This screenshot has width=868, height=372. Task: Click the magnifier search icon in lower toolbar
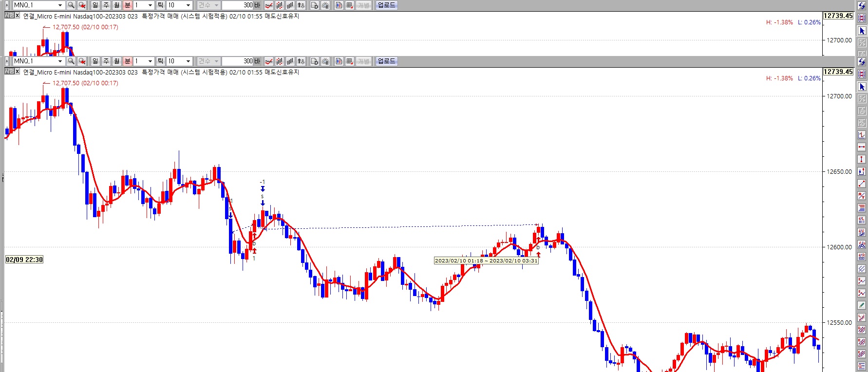(71, 61)
